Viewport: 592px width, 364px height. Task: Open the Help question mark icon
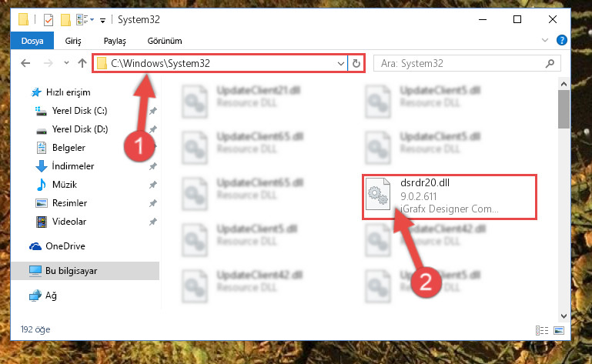pos(561,40)
